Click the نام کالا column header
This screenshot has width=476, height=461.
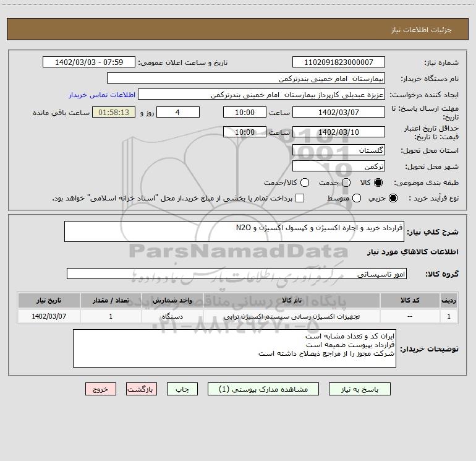tap(292, 301)
